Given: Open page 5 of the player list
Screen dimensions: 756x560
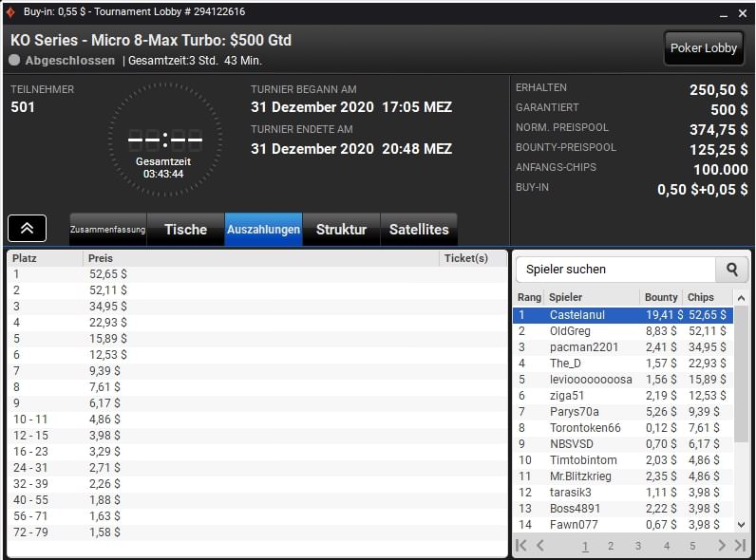Looking at the screenshot, I should point(692,546).
